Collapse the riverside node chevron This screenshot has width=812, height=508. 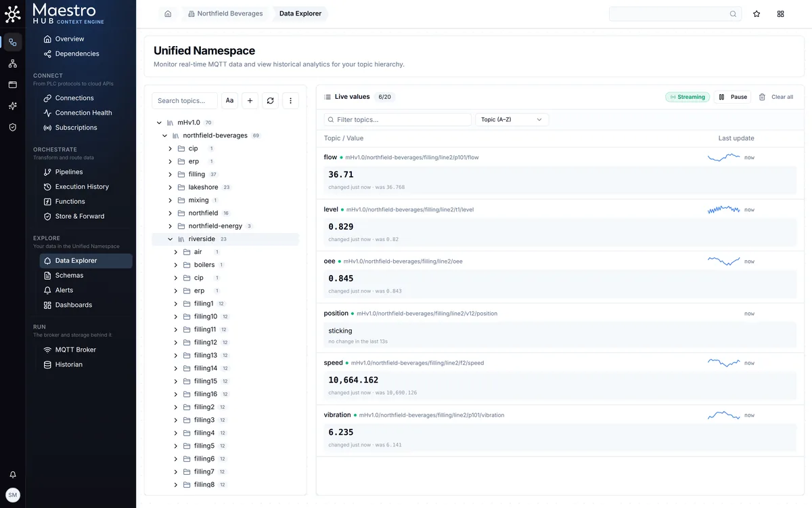click(170, 239)
